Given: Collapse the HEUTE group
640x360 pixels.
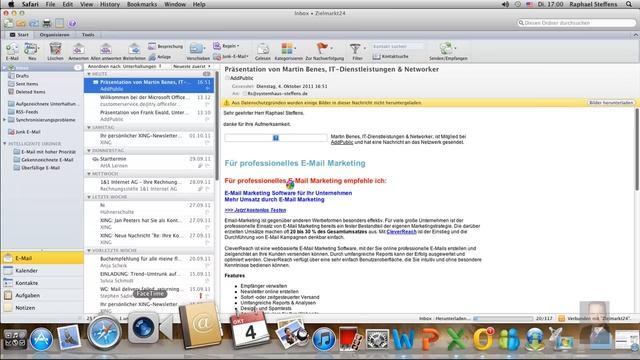Looking at the screenshot, I should coord(89,74).
